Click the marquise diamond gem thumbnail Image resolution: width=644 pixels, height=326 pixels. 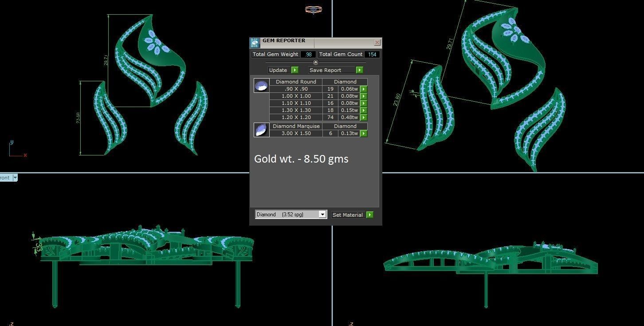coord(261,130)
